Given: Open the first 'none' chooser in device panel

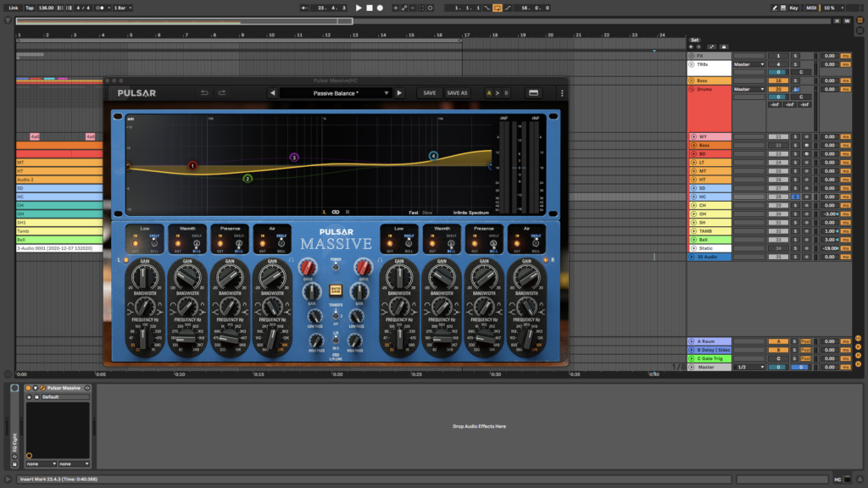Looking at the screenshot, I should click(42, 463).
